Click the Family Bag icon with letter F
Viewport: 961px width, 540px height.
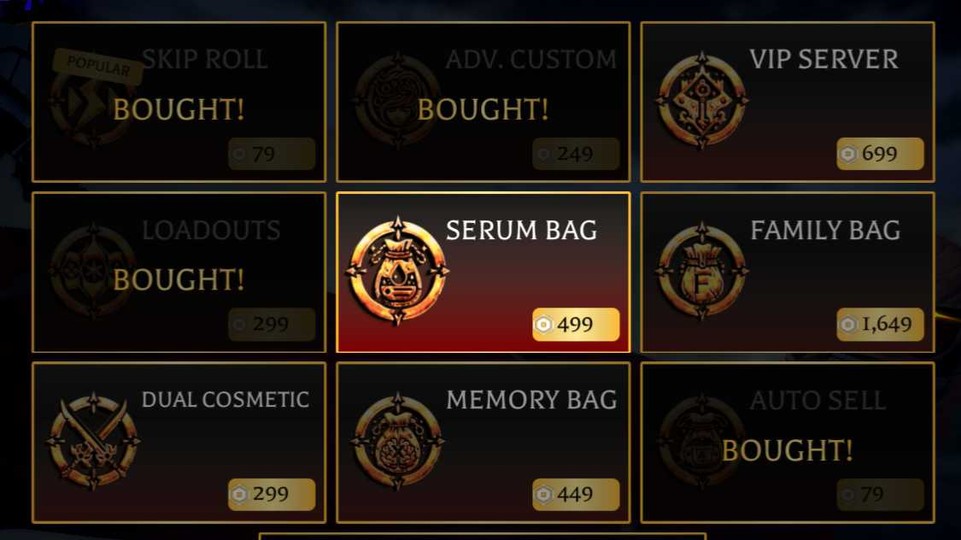point(702,271)
